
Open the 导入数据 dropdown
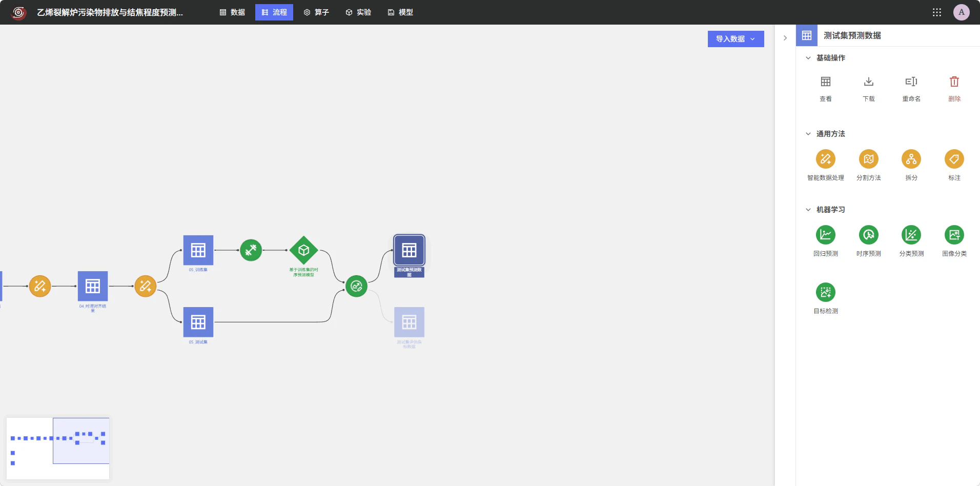tap(736, 39)
